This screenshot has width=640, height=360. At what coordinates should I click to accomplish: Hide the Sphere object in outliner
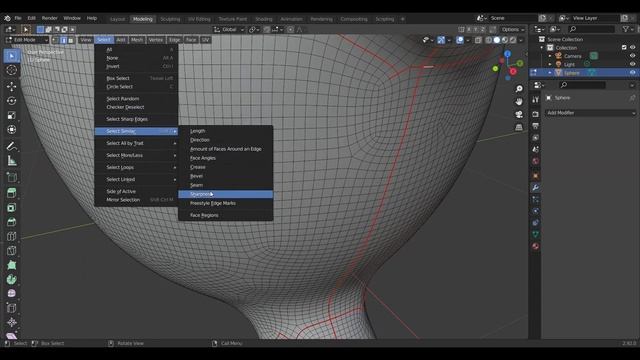coord(632,73)
